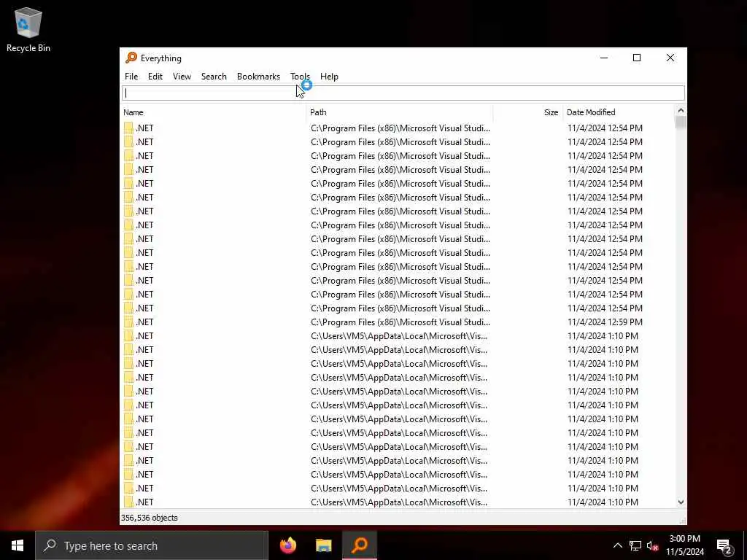Click the vertical scrollbar thumb

point(681,122)
